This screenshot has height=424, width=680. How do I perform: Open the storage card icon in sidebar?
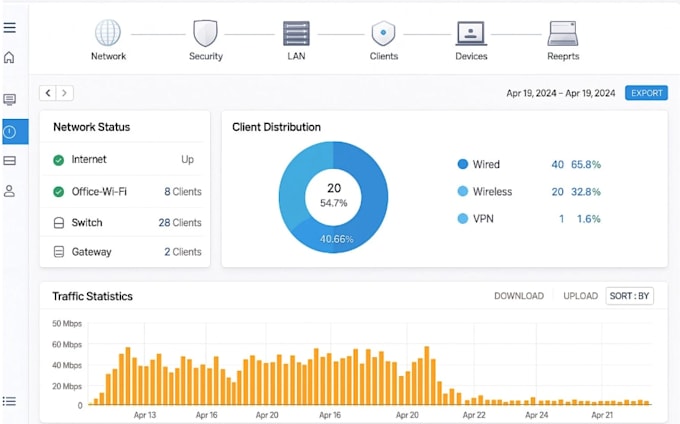point(10,161)
